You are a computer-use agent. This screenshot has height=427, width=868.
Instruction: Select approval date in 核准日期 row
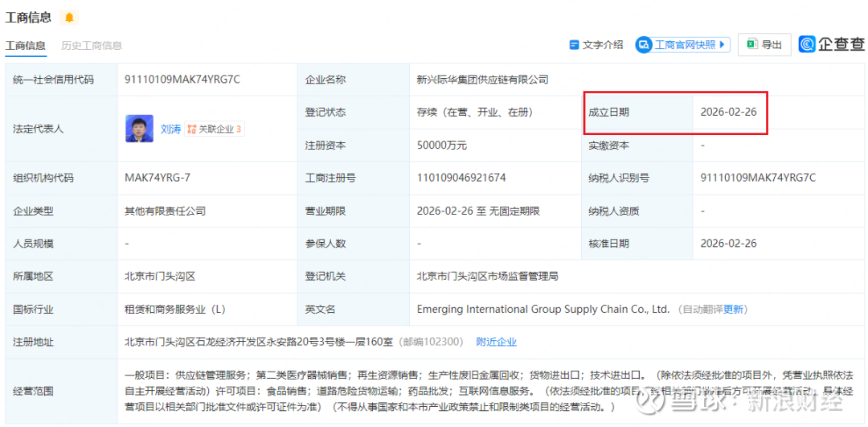(728, 243)
